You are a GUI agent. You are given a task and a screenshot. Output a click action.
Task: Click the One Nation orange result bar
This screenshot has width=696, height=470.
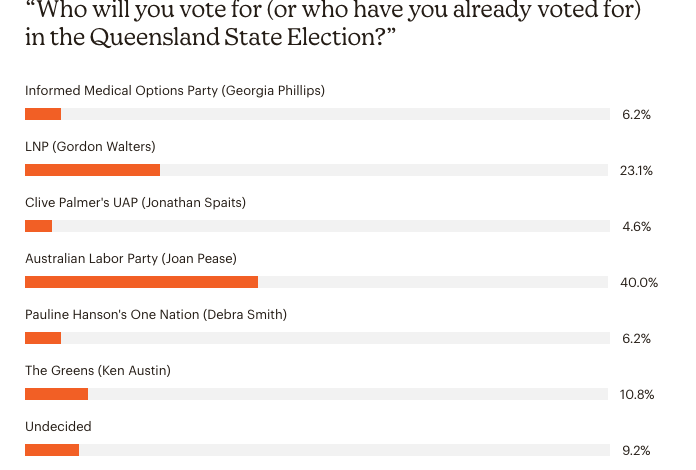43,338
